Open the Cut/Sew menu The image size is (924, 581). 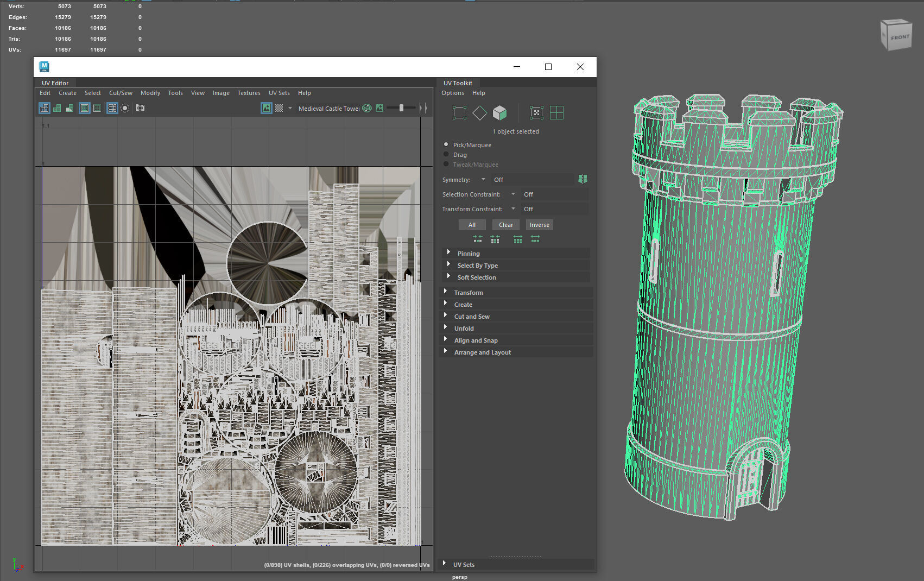(x=121, y=93)
